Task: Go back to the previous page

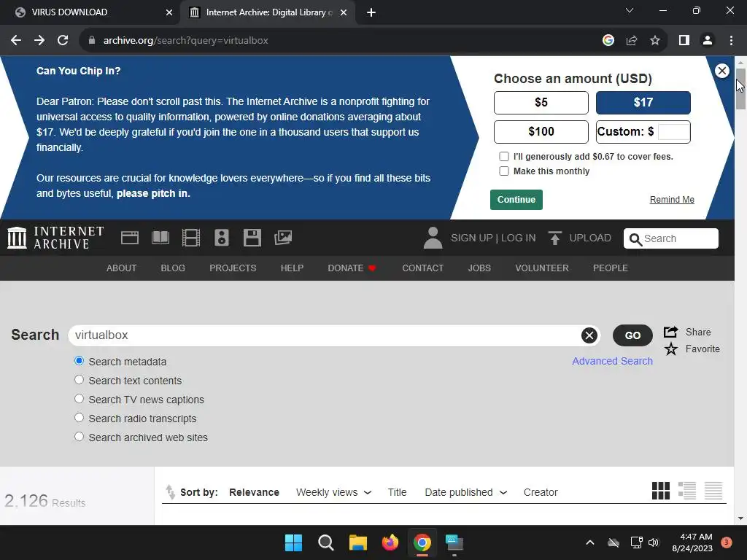Action: click(x=16, y=41)
